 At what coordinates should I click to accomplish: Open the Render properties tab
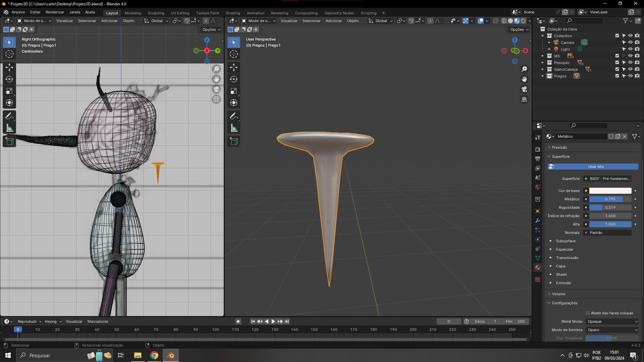coord(538,149)
